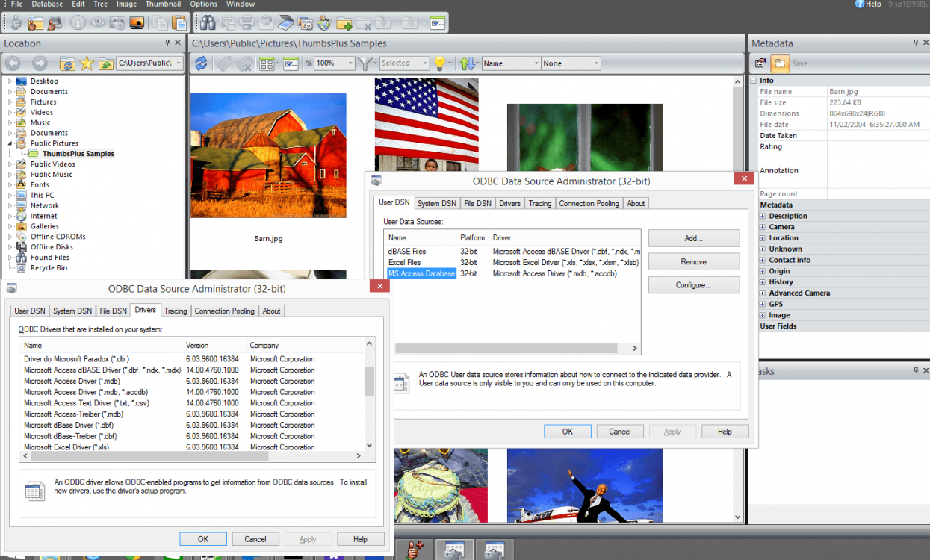930x560 pixels.
Task: Click the Copy icon in the toolbar
Action: (x=161, y=23)
